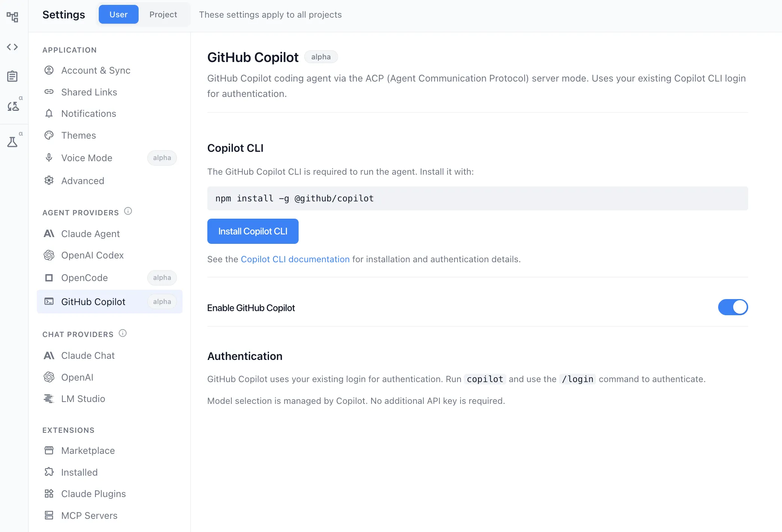Viewport: 782px width, 532px height.
Task: Switch to the User settings tab
Action: click(x=119, y=15)
